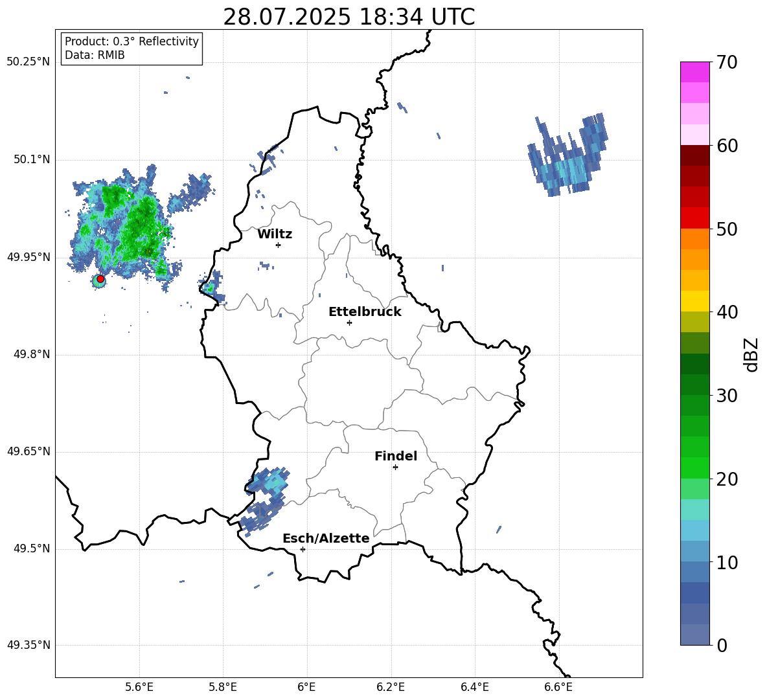Select the Wiltz station label

click(x=275, y=234)
